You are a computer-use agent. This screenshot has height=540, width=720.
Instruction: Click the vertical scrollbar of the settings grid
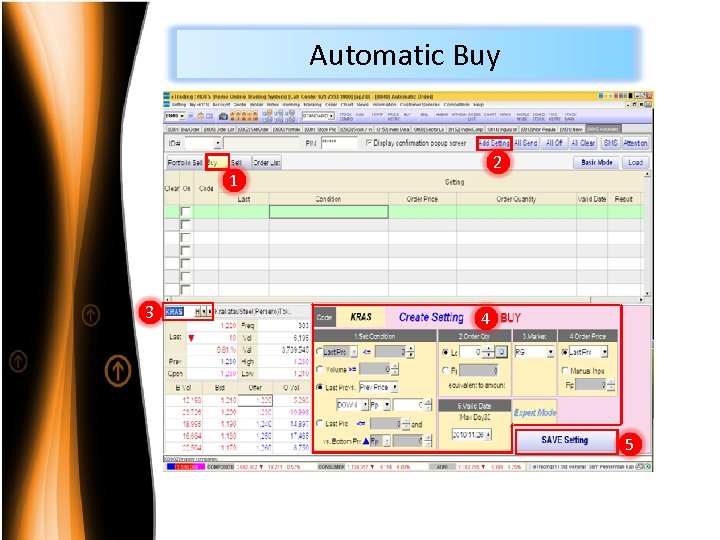click(647, 234)
